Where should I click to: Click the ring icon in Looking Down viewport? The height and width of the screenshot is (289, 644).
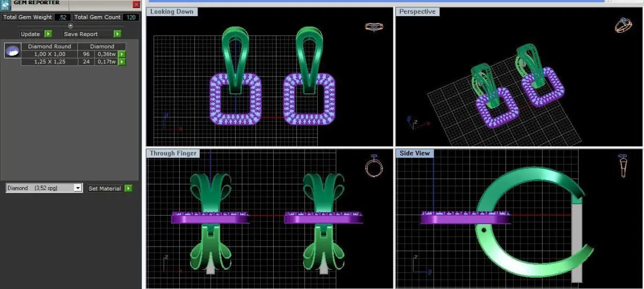click(x=374, y=26)
